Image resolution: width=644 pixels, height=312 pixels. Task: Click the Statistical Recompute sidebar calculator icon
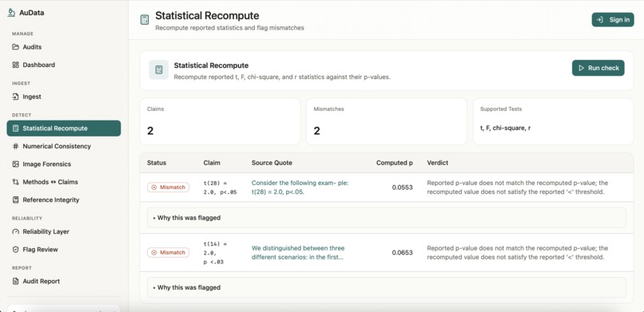[x=16, y=128]
